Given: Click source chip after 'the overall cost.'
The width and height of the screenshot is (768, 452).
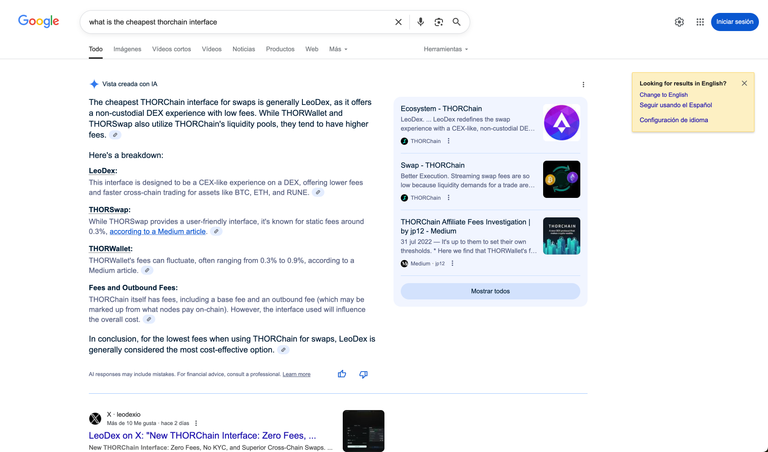Looking at the screenshot, I should pos(149,319).
